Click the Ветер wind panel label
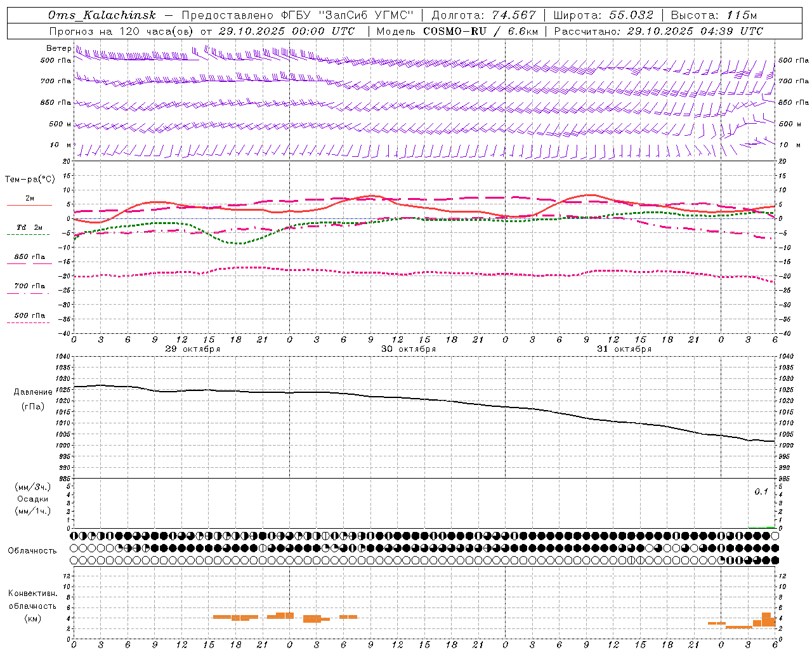Image resolution: width=812 pixels, height=650 pixels. pos(58,48)
